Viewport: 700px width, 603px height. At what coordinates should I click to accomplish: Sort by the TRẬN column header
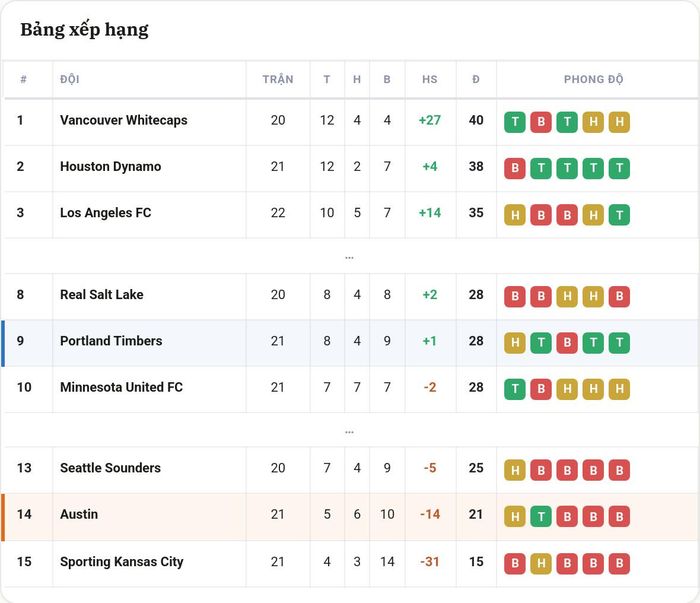pos(278,79)
